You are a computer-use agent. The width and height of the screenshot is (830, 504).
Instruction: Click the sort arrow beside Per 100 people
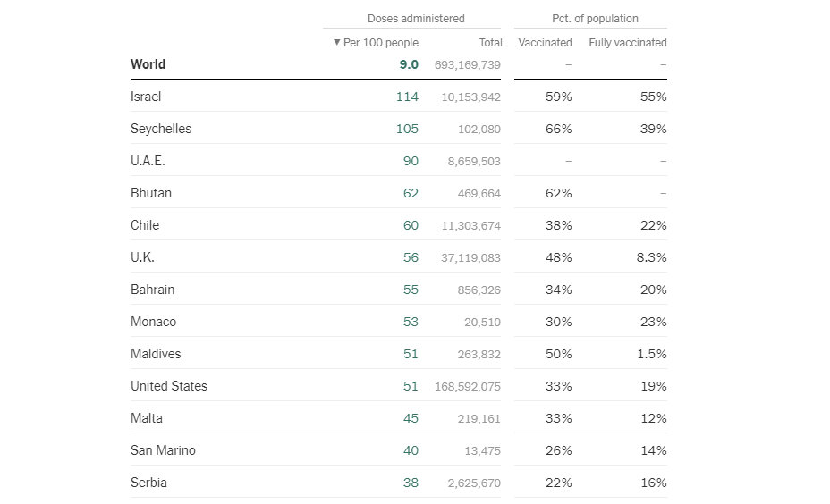pyautogui.click(x=336, y=43)
